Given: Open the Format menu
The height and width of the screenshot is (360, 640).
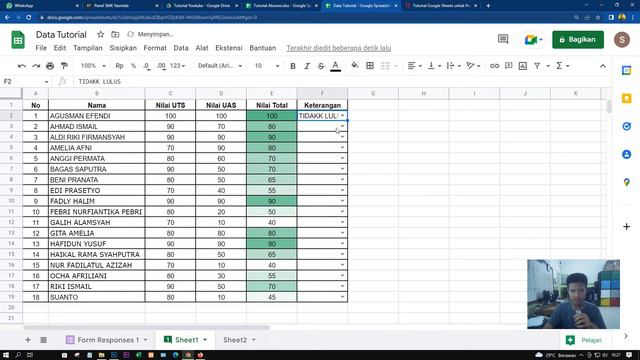Looking at the screenshot, I should pyautogui.click(x=155, y=48).
